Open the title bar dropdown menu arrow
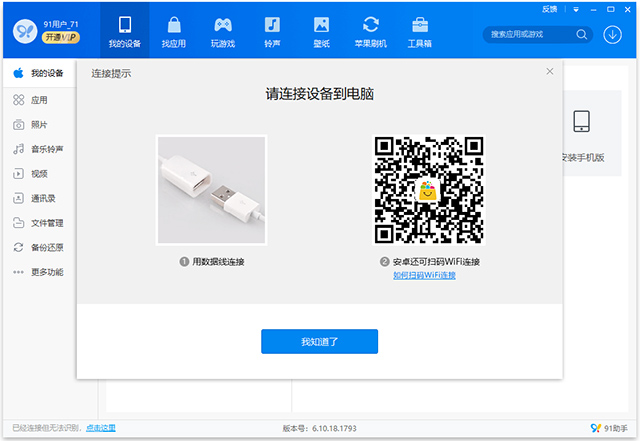 tap(576, 9)
